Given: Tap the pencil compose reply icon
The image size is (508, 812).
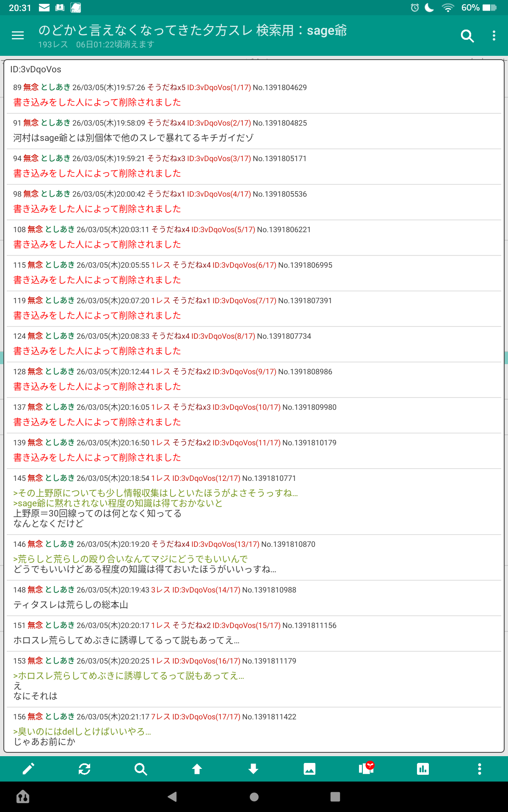Looking at the screenshot, I should point(28,769).
